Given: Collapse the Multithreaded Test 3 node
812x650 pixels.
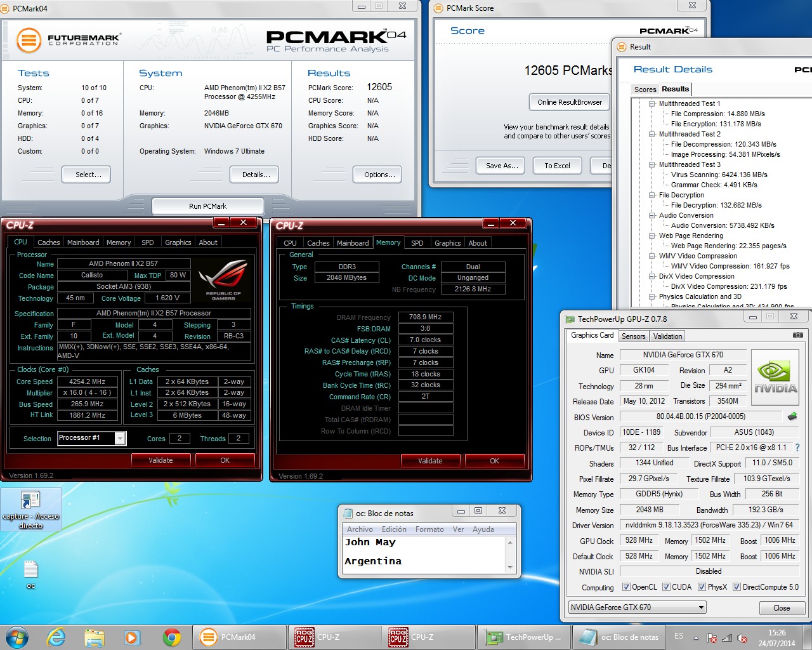Looking at the screenshot, I should click(652, 164).
